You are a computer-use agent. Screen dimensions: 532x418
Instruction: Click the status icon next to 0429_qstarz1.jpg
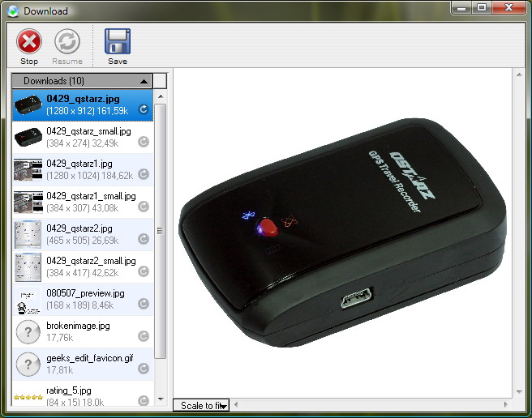pos(144,173)
